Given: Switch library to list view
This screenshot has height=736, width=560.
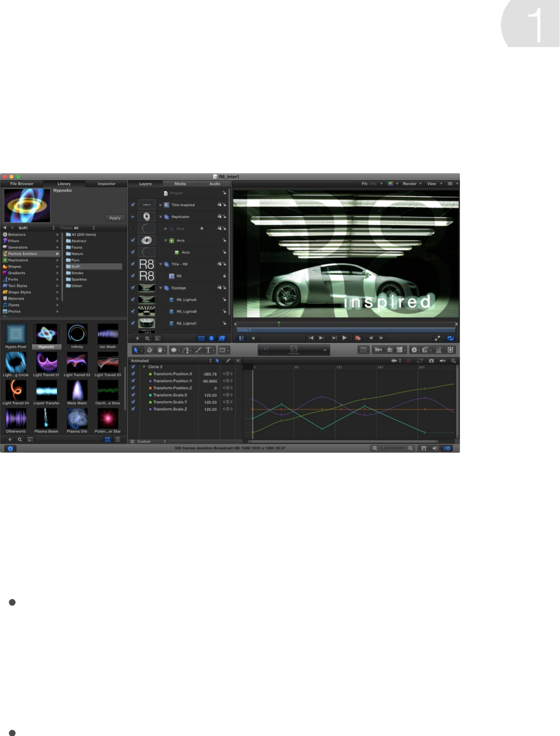Looking at the screenshot, I should [x=118, y=440].
